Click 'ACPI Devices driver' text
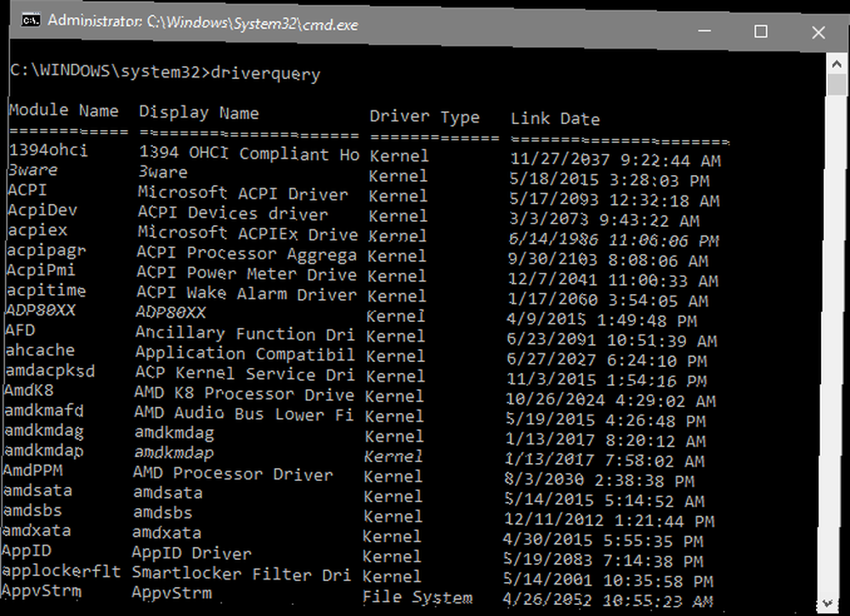Viewport: 850px width, 616px height. click(233, 213)
